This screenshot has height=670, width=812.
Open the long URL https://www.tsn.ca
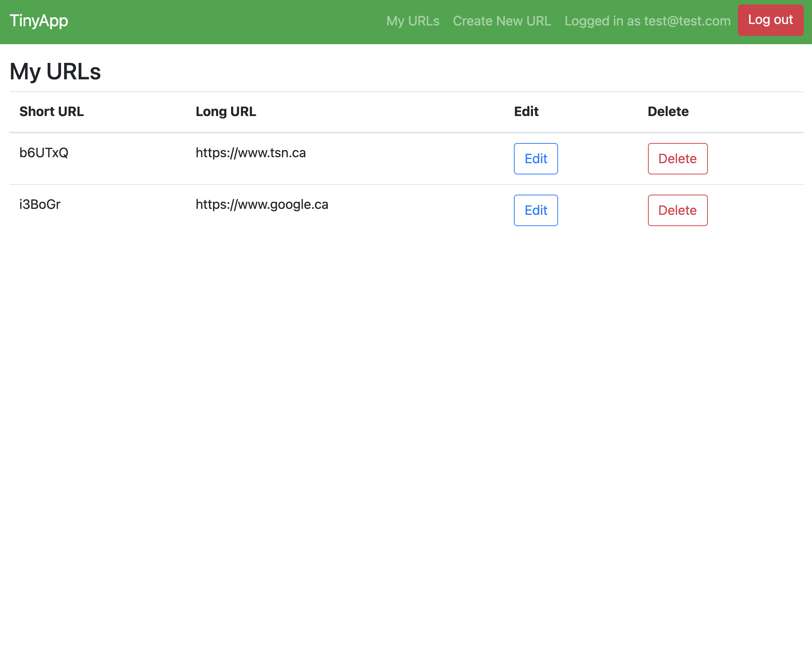click(250, 153)
